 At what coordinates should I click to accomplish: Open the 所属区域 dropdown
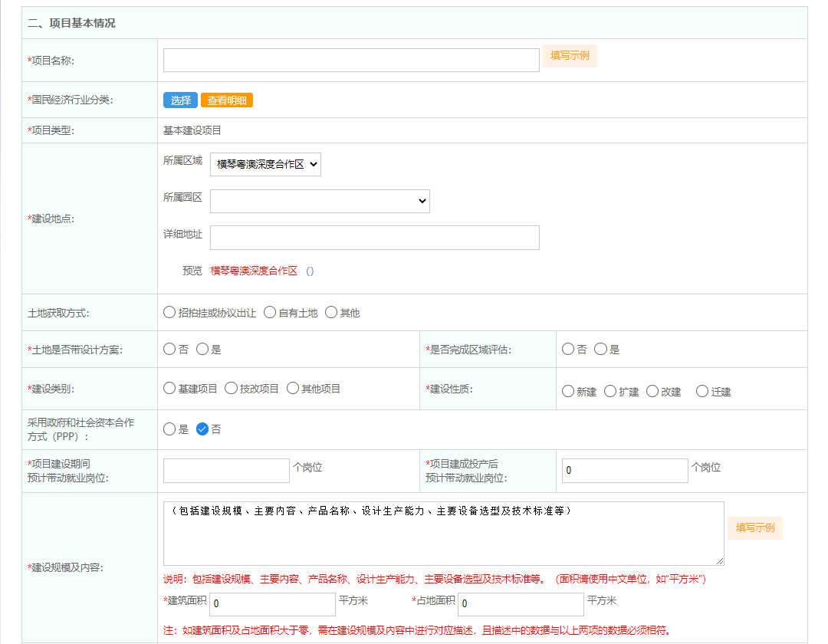pos(265,164)
